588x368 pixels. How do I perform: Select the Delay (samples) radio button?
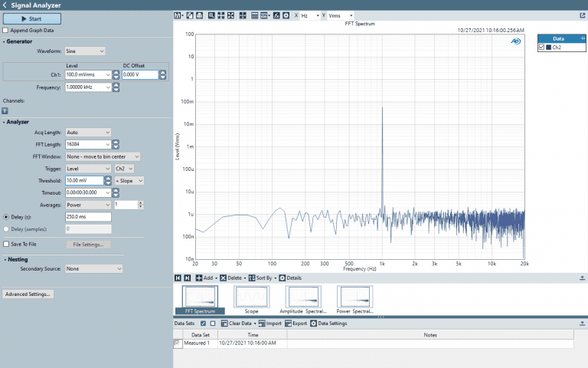pyautogui.click(x=7, y=228)
